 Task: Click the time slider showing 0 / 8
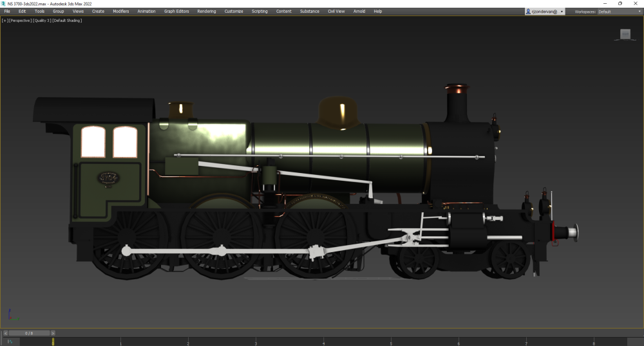tap(29, 333)
